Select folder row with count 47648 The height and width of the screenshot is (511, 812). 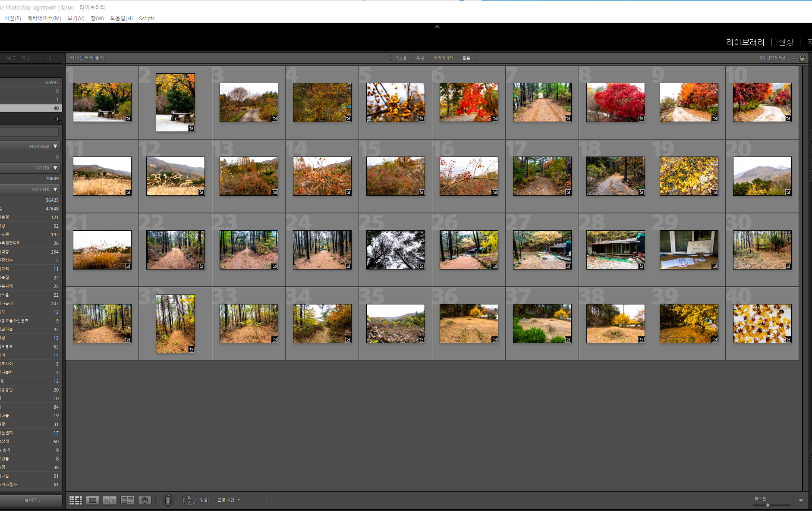[31, 209]
